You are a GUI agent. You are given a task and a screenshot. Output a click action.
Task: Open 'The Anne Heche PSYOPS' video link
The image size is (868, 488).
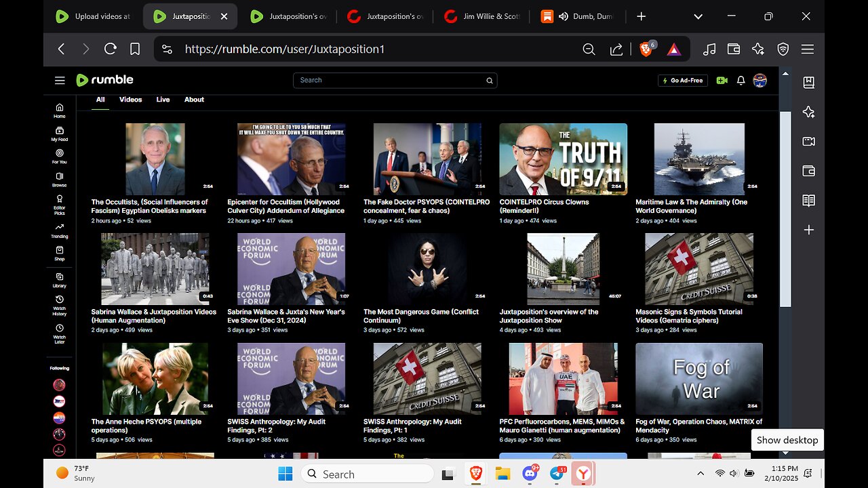(x=146, y=426)
